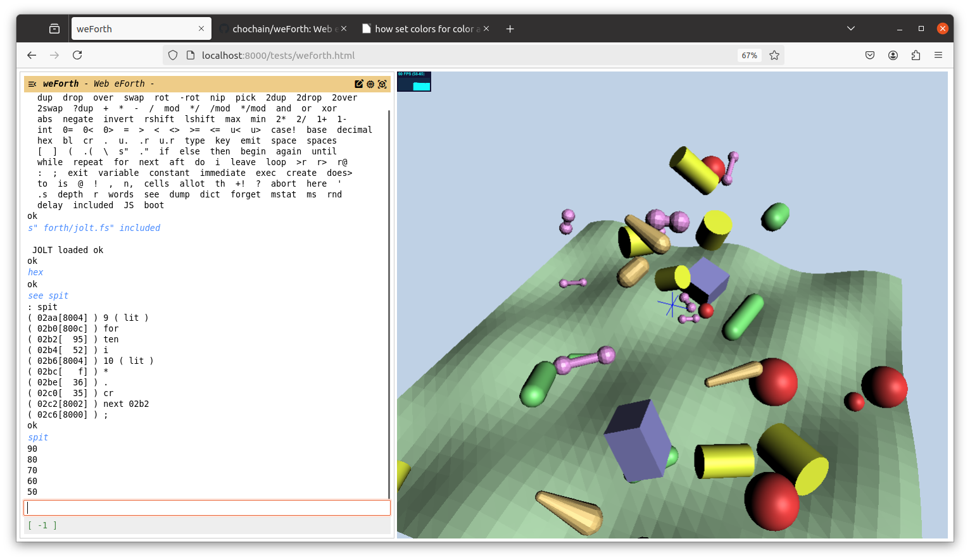The height and width of the screenshot is (560, 970).
Task: Open Firefox hamburger application menu
Action: [x=938, y=56]
